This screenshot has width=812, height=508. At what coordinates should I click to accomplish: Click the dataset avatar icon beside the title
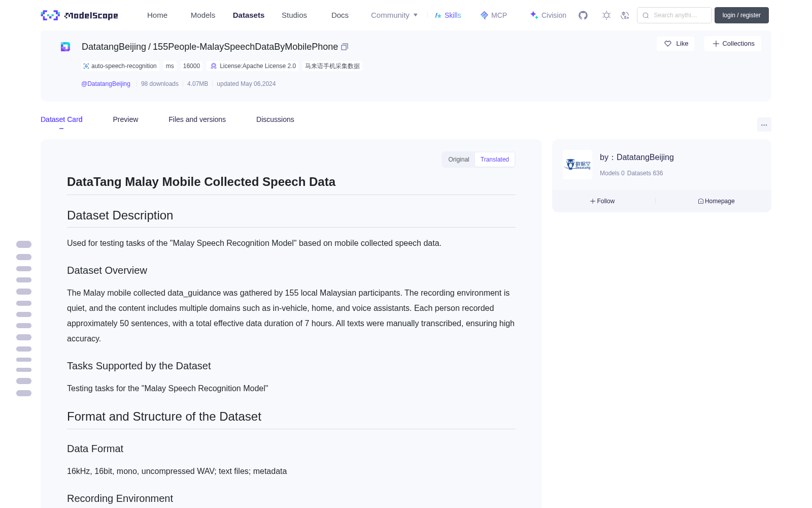pyautogui.click(x=65, y=47)
